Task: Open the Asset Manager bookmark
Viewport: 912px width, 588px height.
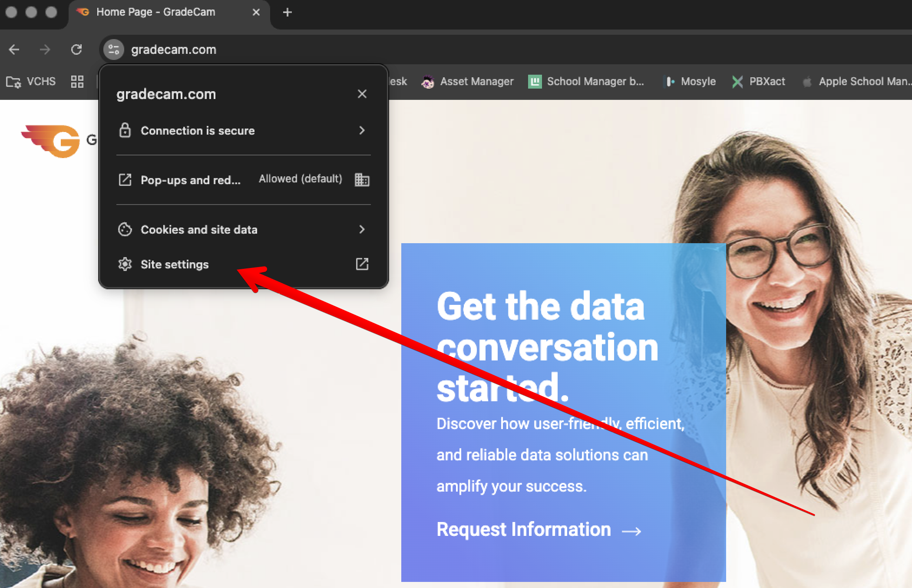Action: 467,82
